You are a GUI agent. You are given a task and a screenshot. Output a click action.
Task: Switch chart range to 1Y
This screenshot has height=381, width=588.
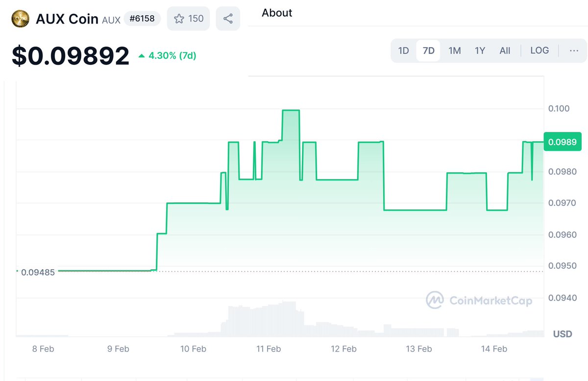[480, 51]
